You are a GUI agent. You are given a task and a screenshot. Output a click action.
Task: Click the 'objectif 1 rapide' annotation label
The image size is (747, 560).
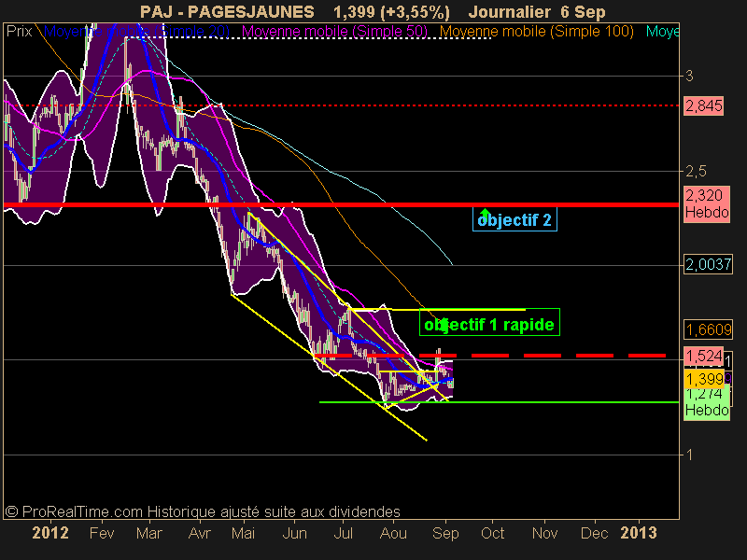(489, 323)
